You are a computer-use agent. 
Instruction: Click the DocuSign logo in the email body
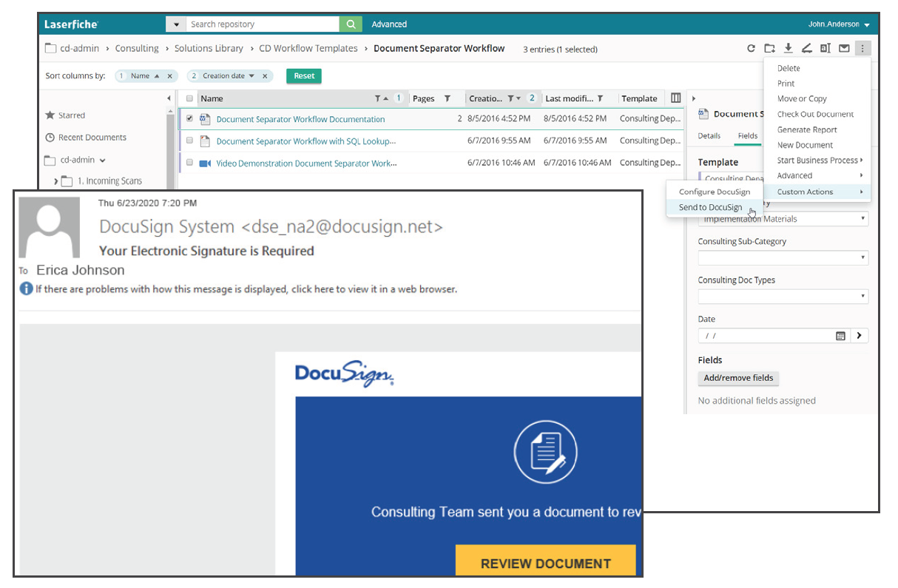click(x=345, y=372)
